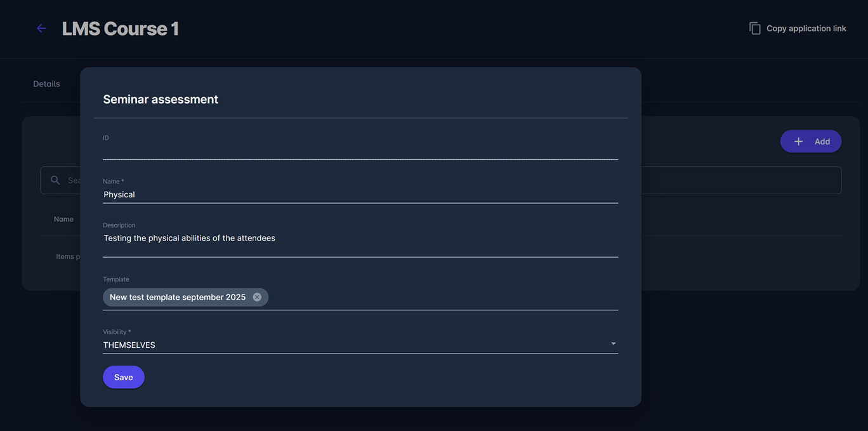This screenshot has height=431, width=868.
Task: Click the Name field containing Physical
Action: click(360, 194)
